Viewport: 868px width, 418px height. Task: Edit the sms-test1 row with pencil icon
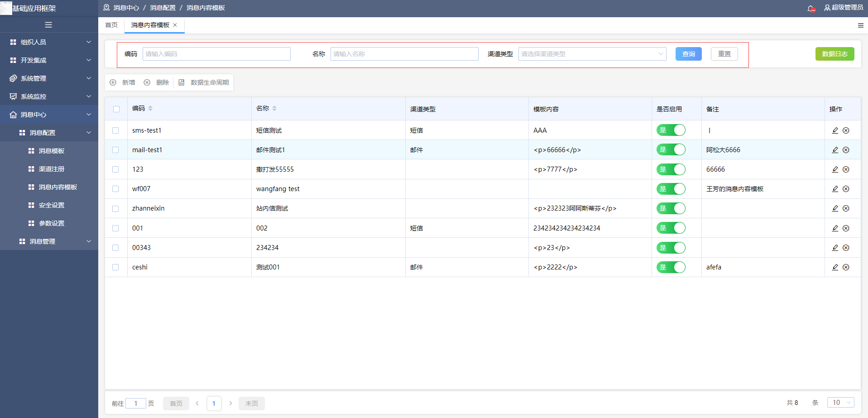click(835, 130)
